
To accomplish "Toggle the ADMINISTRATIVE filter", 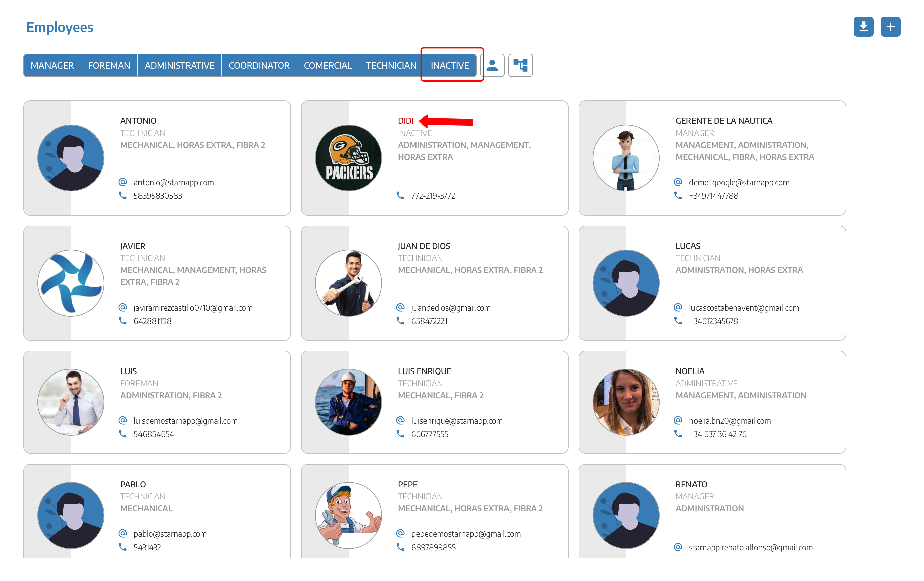I will [x=179, y=65].
